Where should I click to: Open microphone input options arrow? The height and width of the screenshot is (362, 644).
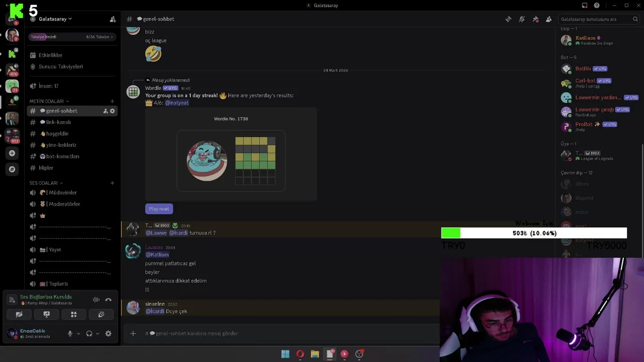coord(78,334)
